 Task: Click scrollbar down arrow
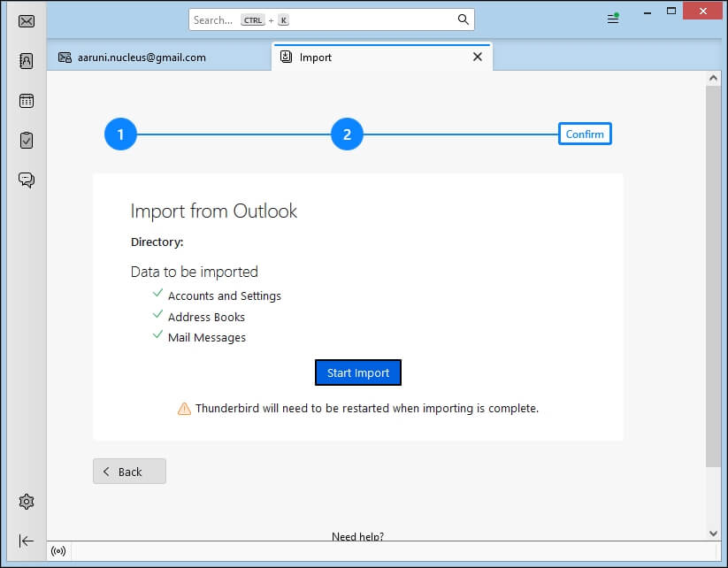[x=713, y=533]
